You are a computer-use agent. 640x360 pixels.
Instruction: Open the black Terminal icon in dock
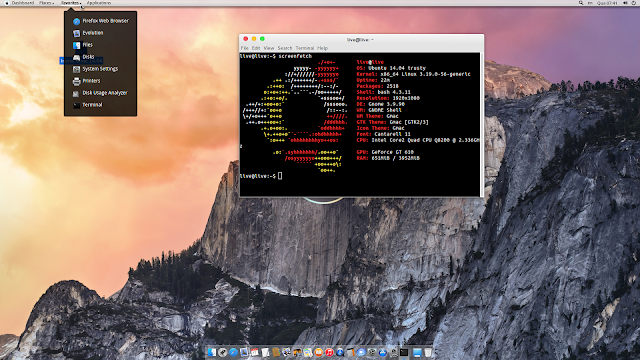pyautogui.click(x=404, y=352)
